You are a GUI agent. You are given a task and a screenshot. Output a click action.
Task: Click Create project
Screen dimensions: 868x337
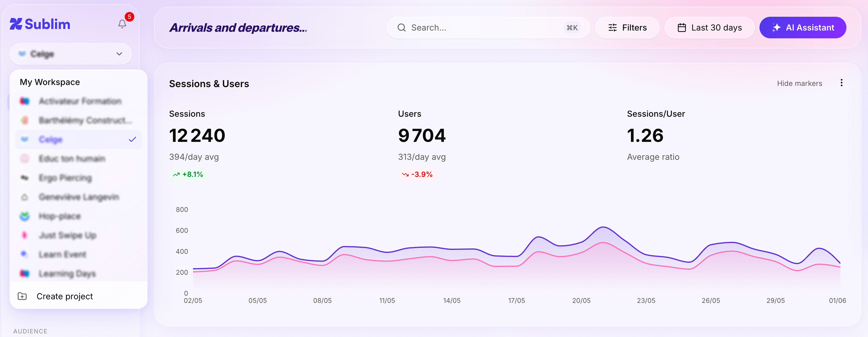click(78, 296)
